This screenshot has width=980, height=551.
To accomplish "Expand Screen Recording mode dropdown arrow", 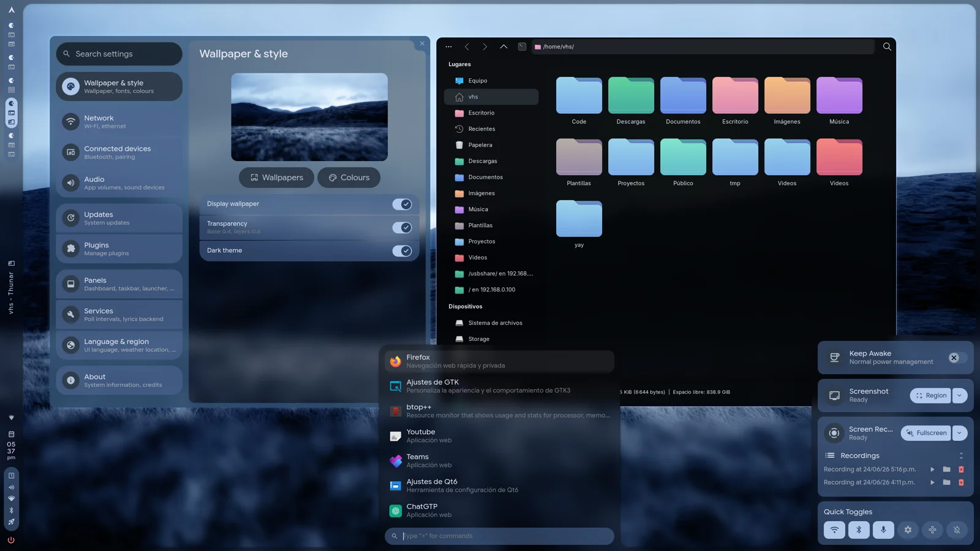I will click(960, 433).
